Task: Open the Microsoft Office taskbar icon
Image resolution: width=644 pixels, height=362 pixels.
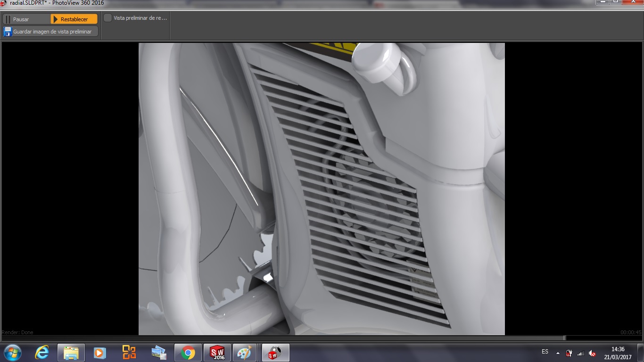Action: pos(129,353)
